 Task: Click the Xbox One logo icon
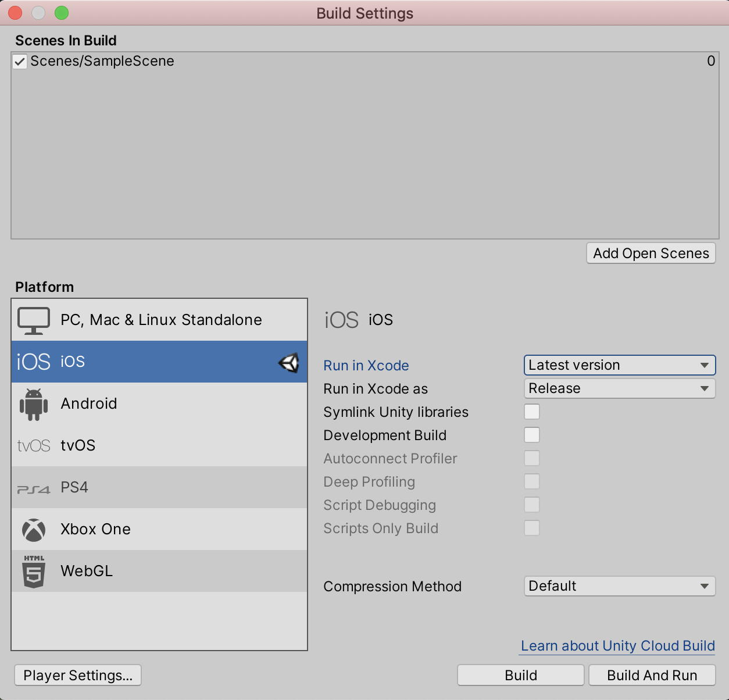[x=34, y=530]
